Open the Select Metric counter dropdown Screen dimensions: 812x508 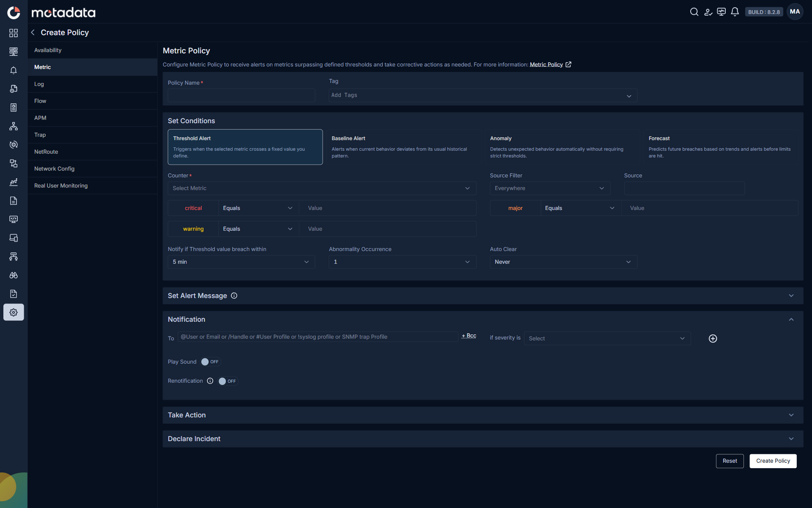(322, 188)
